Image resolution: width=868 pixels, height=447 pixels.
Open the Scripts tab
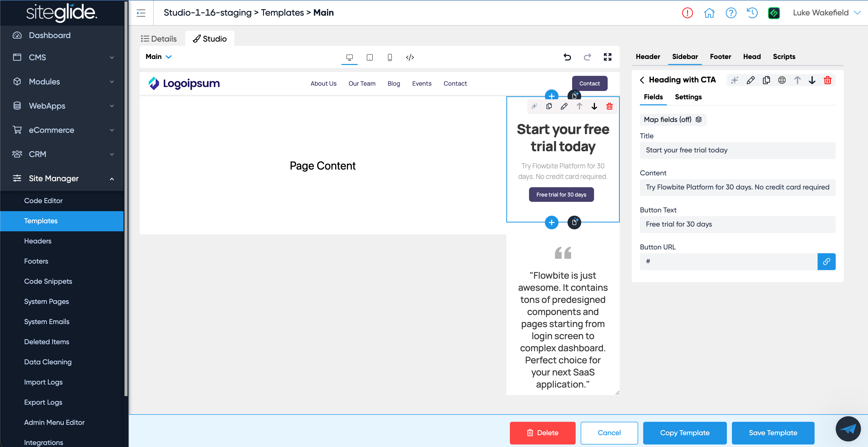click(784, 57)
